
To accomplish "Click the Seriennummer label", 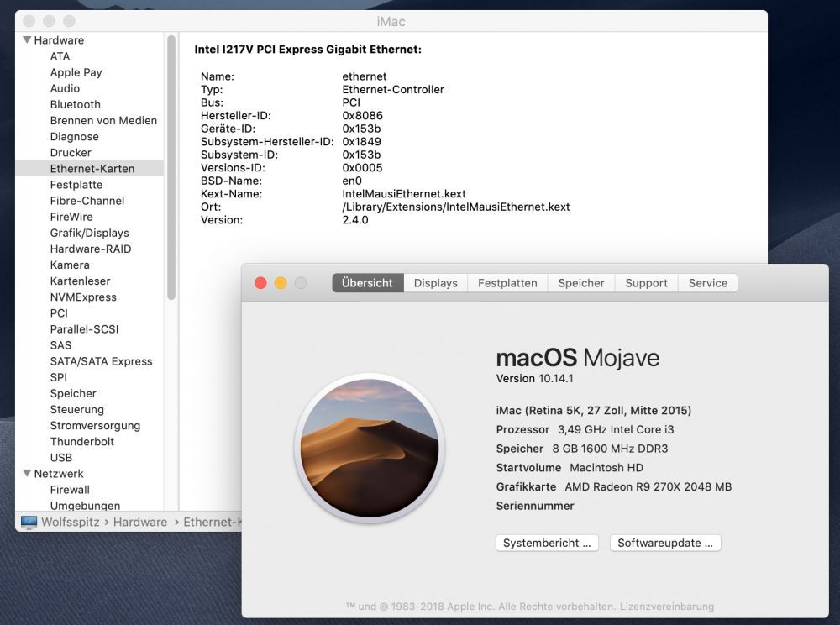I will pyautogui.click(x=535, y=506).
